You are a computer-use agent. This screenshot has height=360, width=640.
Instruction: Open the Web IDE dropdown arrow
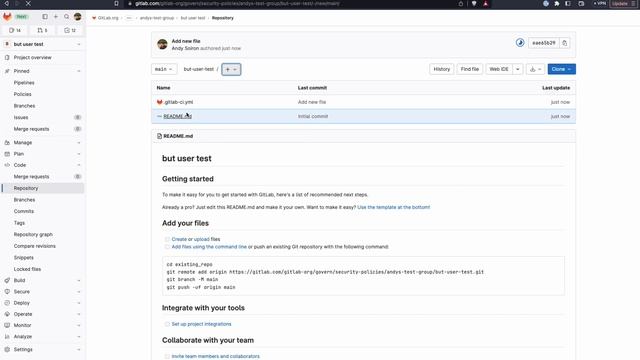click(x=518, y=69)
